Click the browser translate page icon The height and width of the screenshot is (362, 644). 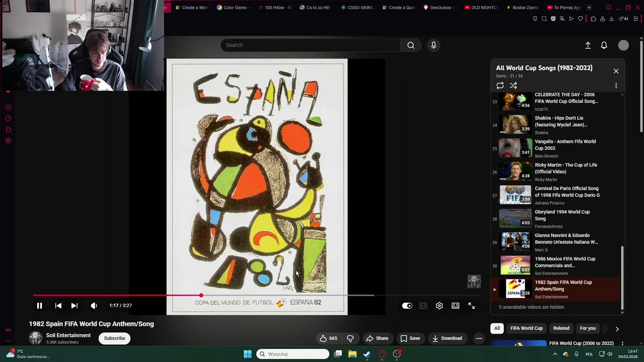pyautogui.click(x=562, y=19)
